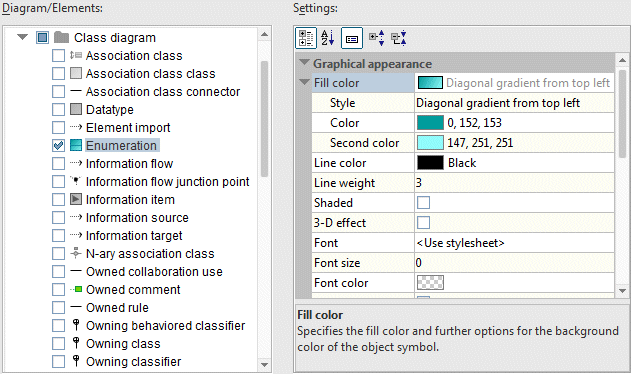Select the Owned rule tree item
Screen dimensions: 631x374
pos(118,308)
